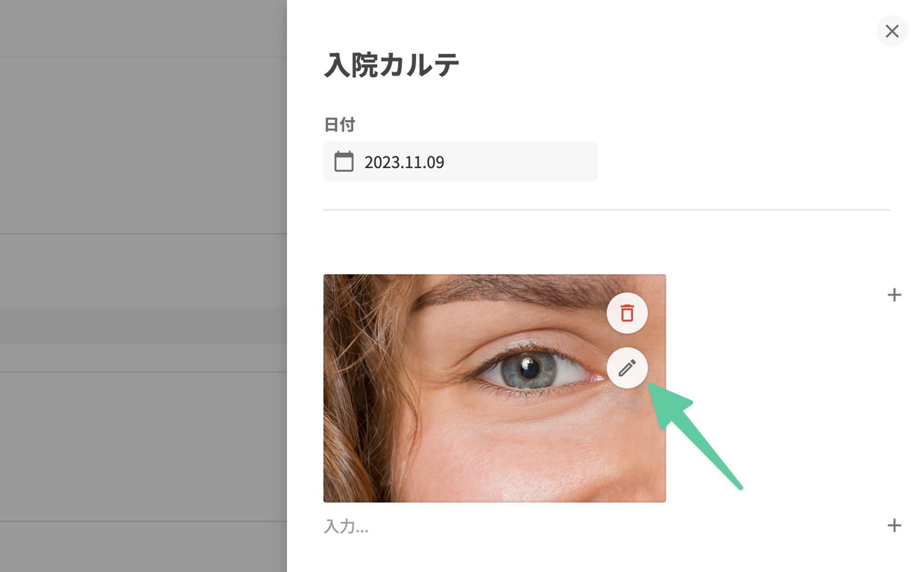Click the red trash icon on photo
This screenshot has width=924, height=572.
[x=626, y=313]
